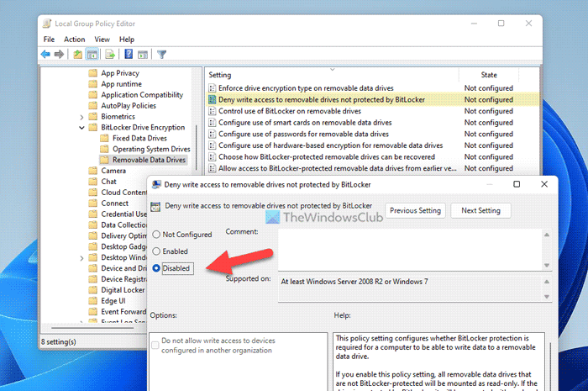The width and height of the screenshot is (588, 391).
Task: Select the AutoPlay Policies tree item
Action: click(129, 106)
